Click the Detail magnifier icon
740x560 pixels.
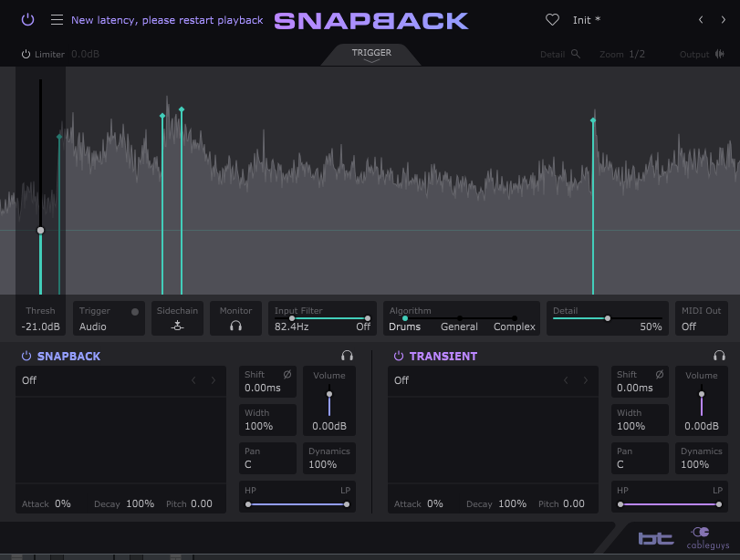pos(575,54)
